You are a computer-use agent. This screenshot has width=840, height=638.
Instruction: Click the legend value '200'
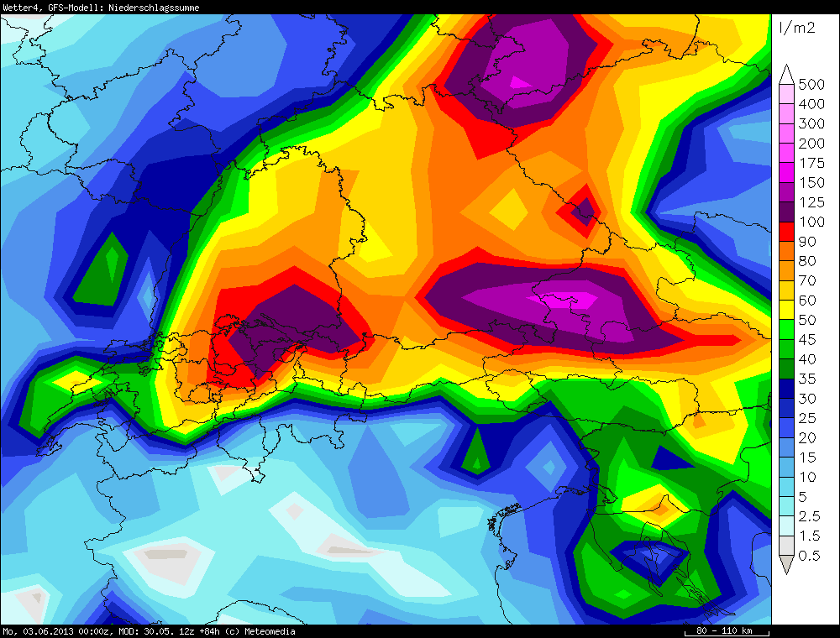(x=811, y=144)
